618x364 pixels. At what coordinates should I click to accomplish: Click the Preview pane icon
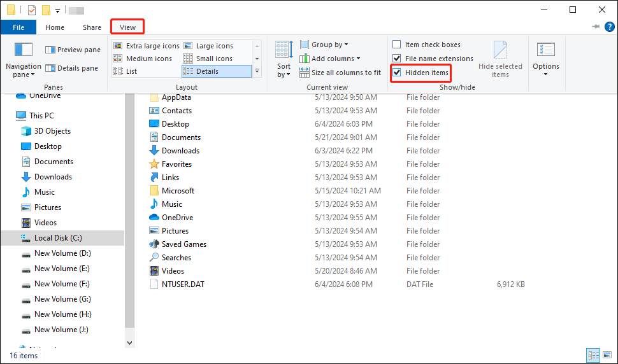point(51,50)
